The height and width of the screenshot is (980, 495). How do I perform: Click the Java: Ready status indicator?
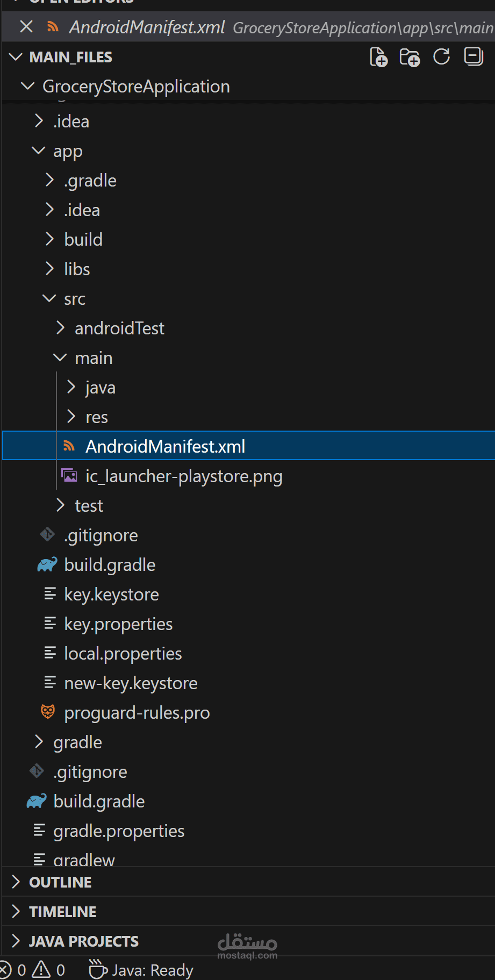point(141,970)
